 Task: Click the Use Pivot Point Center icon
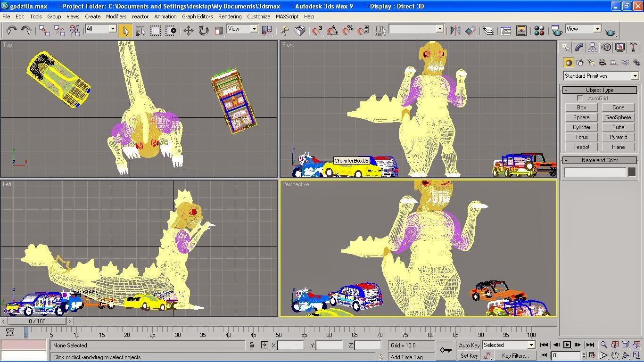267,31
